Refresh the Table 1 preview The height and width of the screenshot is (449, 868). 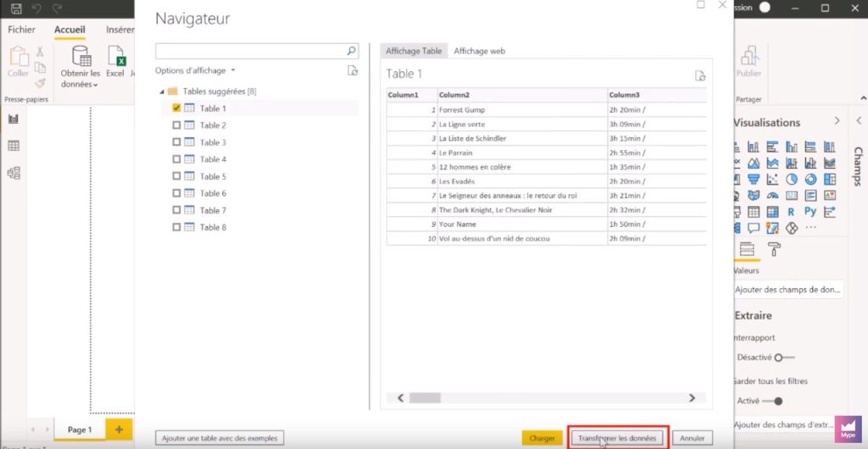(x=699, y=75)
